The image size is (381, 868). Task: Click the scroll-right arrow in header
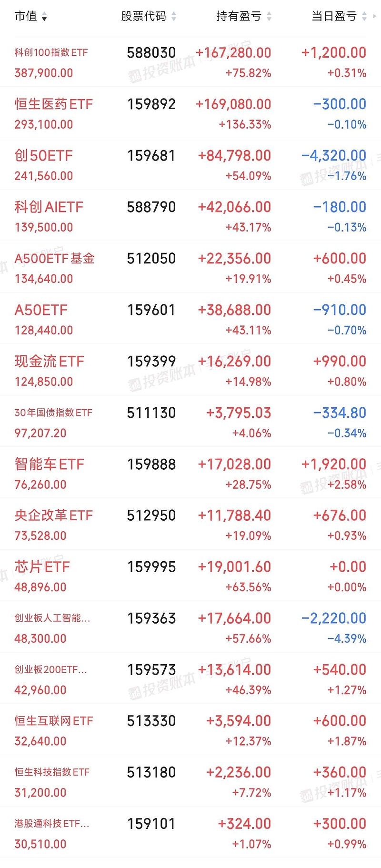[375, 16]
